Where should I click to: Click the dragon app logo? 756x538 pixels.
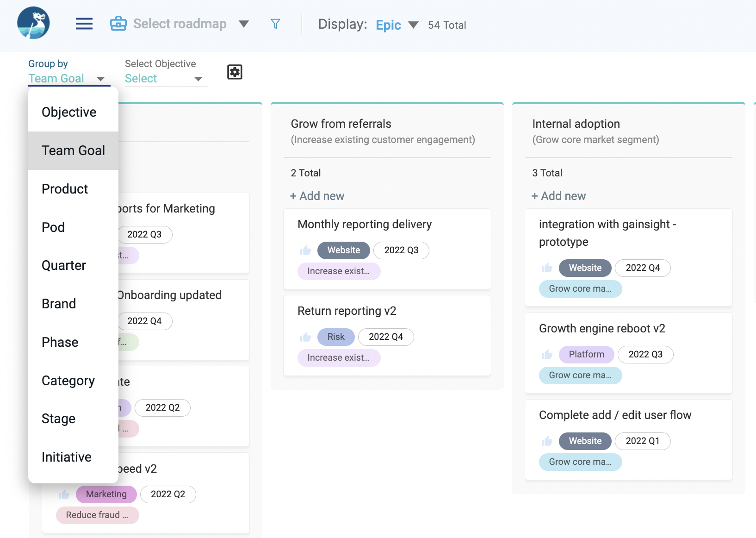click(33, 23)
